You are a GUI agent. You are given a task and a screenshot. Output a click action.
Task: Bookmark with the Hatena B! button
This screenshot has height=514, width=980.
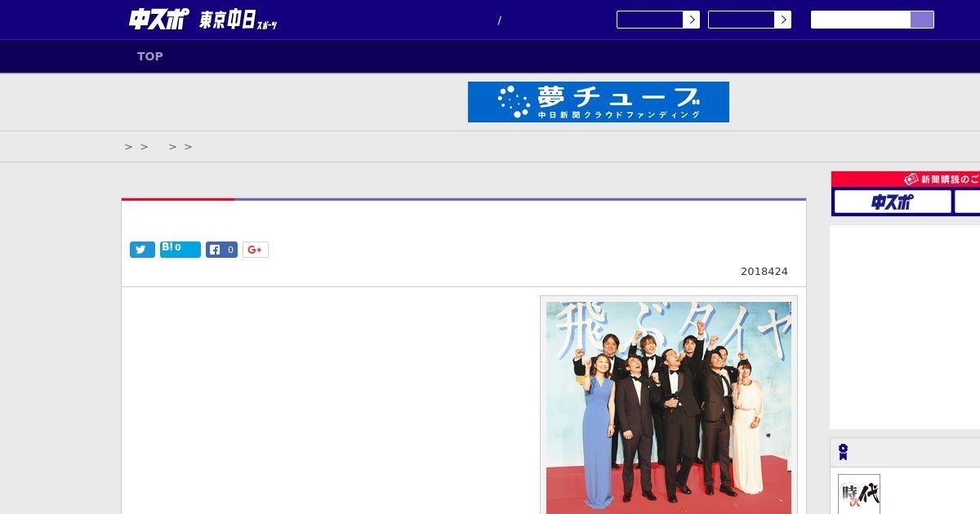pyautogui.click(x=180, y=249)
